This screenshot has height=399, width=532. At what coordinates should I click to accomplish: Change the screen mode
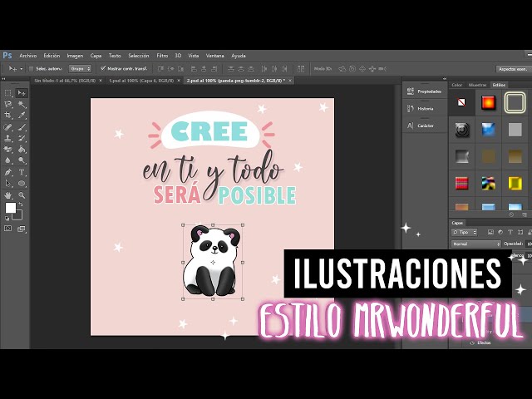(22, 229)
